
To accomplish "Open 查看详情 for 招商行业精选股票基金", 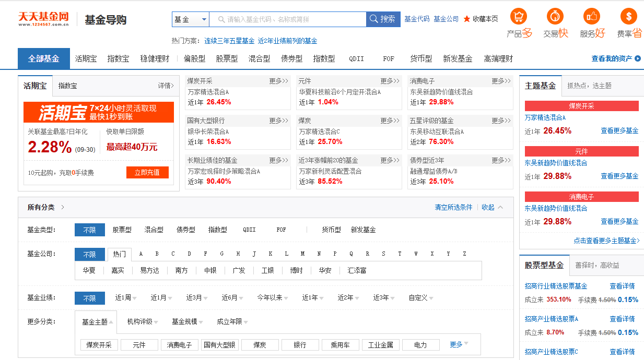I will [622, 286].
